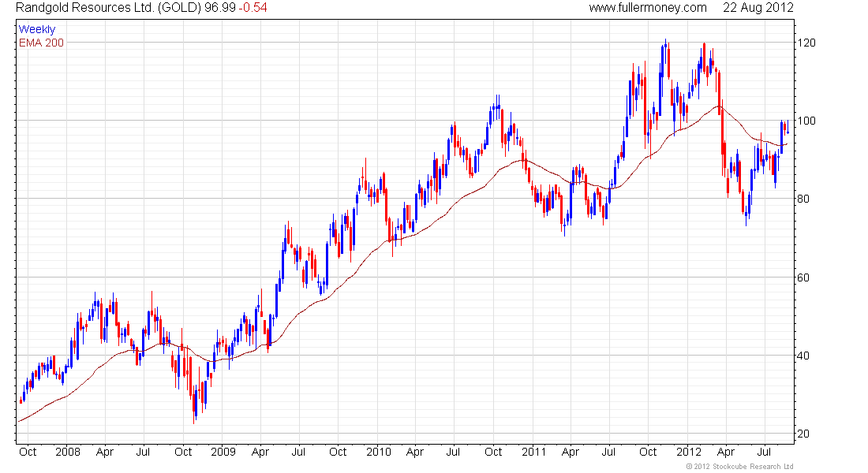Click the 96.99 last price value

tap(220, 8)
